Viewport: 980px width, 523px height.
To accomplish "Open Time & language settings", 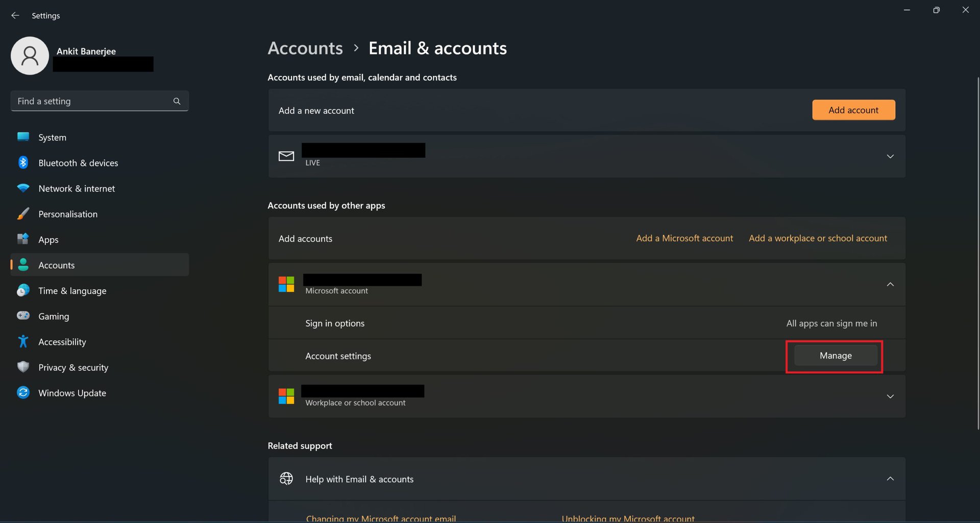I will (x=72, y=291).
